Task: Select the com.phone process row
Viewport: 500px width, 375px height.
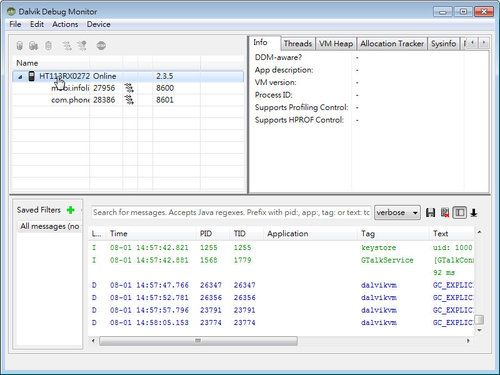Action: point(128,100)
